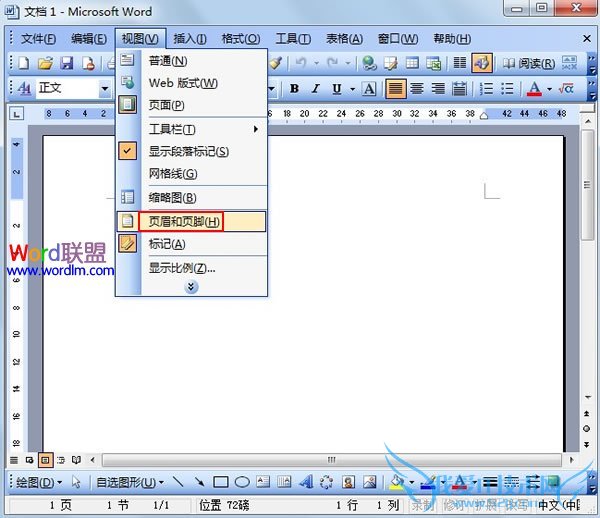The width and height of the screenshot is (600, 518).
Task: Click the Fill Color paint bucket button
Action: (397, 482)
